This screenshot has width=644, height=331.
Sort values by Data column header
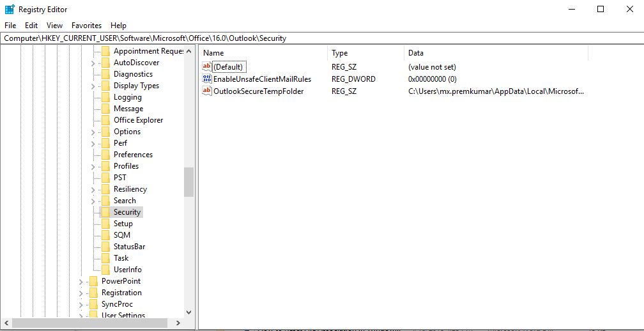pos(496,53)
